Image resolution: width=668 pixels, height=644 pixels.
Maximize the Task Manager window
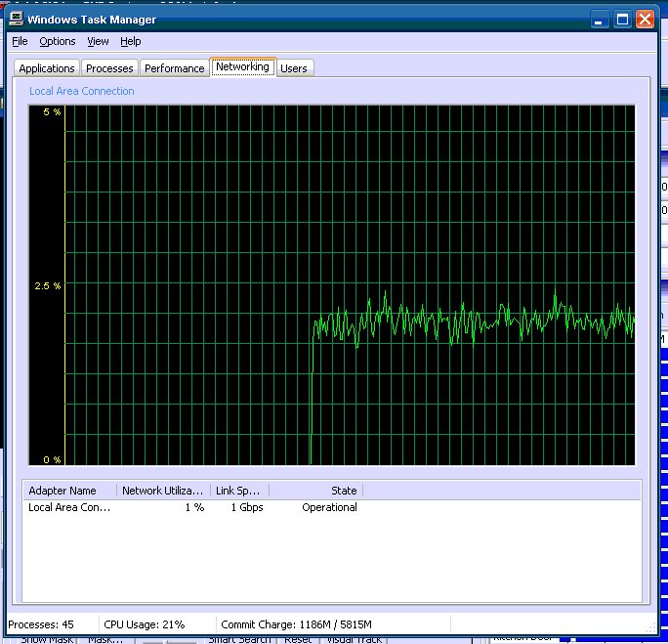pyautogui.click(x=622, y=20)
